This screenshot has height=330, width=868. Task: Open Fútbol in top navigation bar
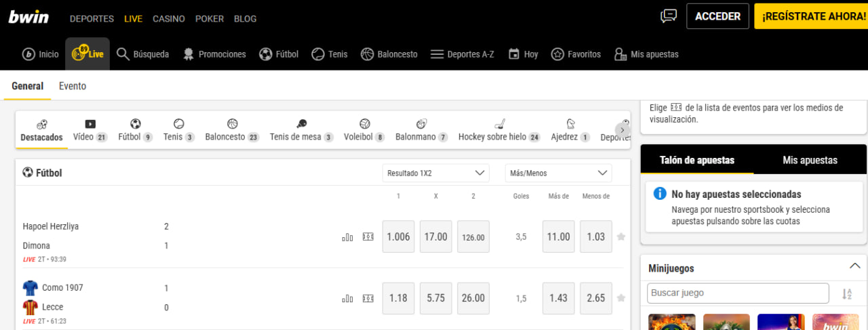[x=279, y=54]
